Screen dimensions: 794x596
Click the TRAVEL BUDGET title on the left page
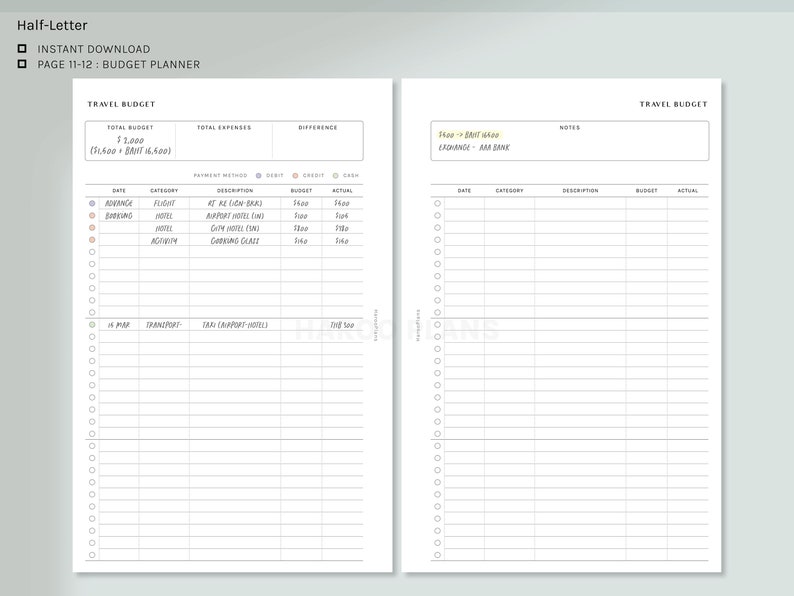(x=121, y=104)
